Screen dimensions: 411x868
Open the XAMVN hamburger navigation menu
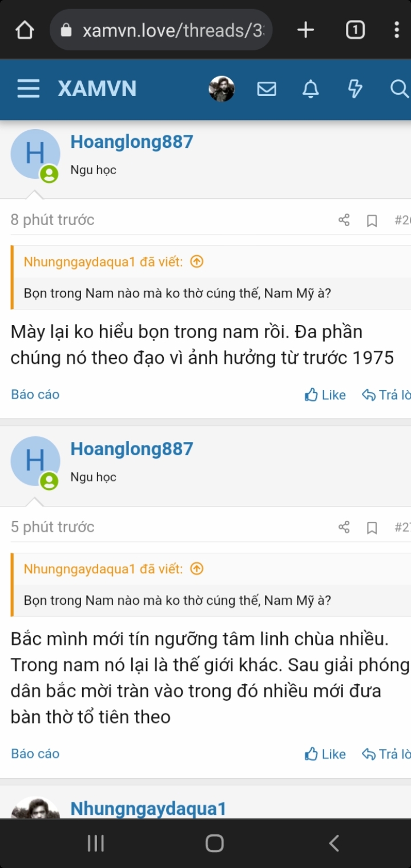tap(28, 89)
